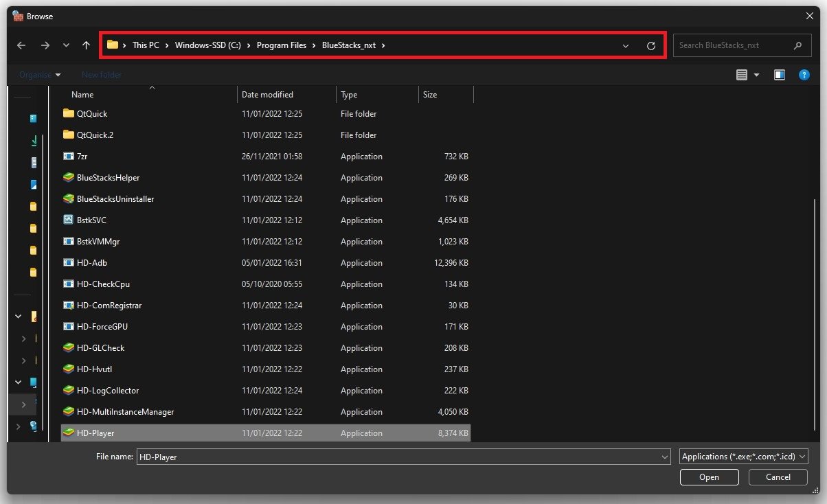Image resolution: width=827 pixels, height=504 pixels.
Task: Click the search magnifier icon
Action: [x=797, y=45]
